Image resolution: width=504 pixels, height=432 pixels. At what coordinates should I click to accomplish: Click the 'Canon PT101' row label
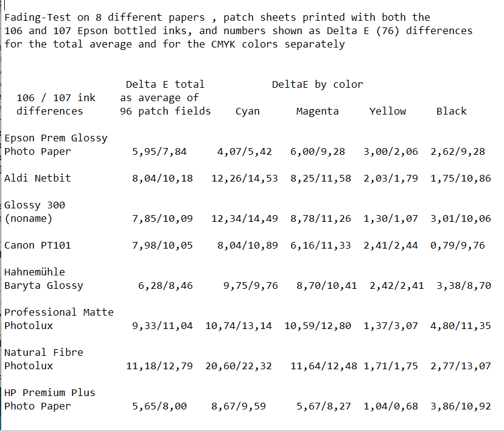37,245
